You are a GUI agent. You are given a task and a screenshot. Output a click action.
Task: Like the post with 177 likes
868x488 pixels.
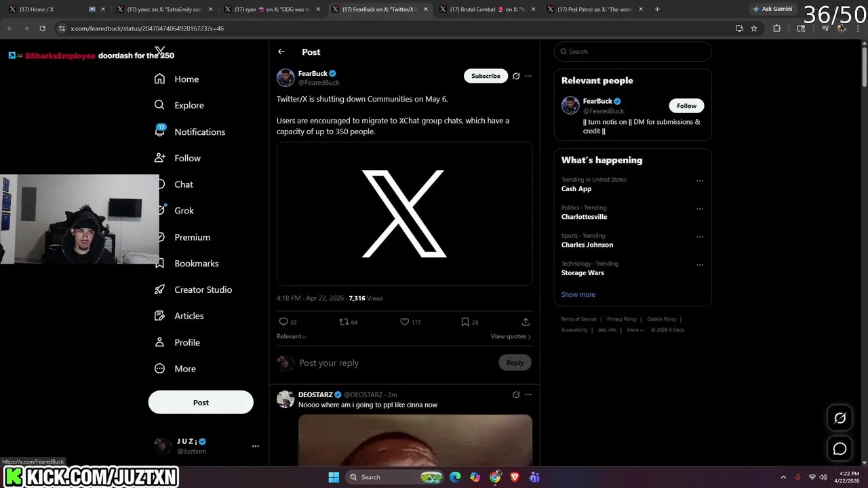point(404,322)
